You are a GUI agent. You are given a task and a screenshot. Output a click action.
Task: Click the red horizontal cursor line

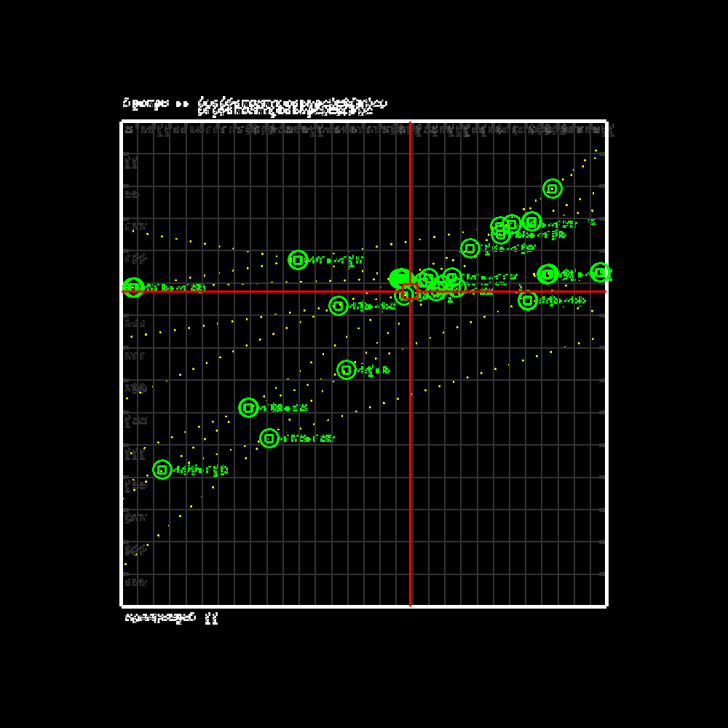pyautogui.click(x=255, y=291)
